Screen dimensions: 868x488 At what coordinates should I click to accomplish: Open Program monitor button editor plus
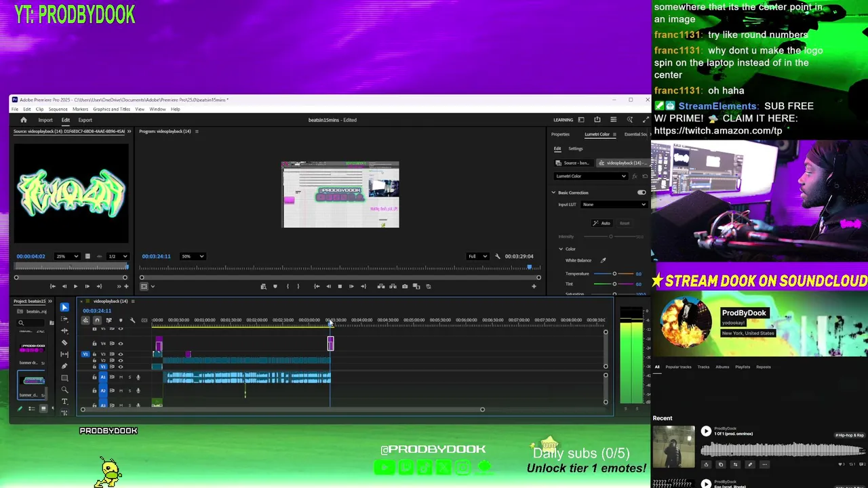tap(534, 286)
